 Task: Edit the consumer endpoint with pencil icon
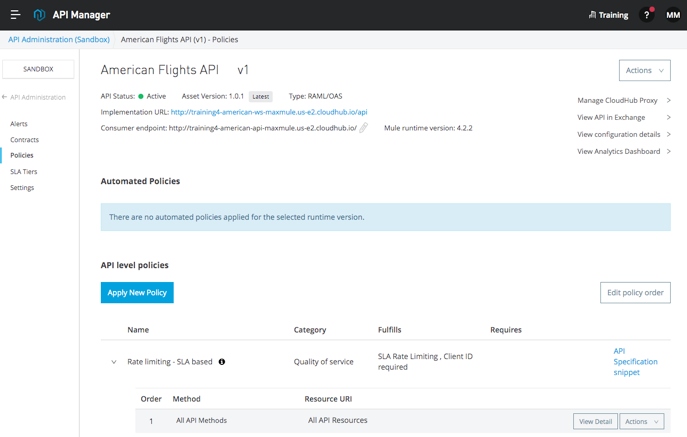point(364,128)
